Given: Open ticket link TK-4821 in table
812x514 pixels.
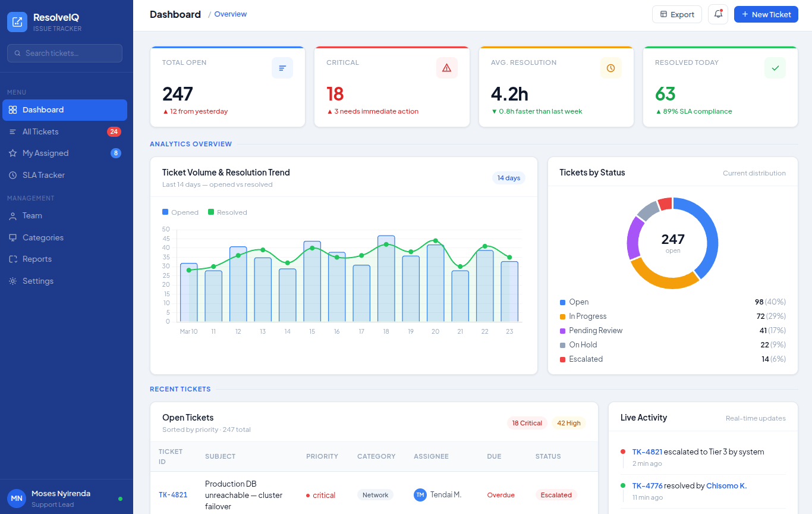Looking at the screenshot, I should tap(173, 495).
